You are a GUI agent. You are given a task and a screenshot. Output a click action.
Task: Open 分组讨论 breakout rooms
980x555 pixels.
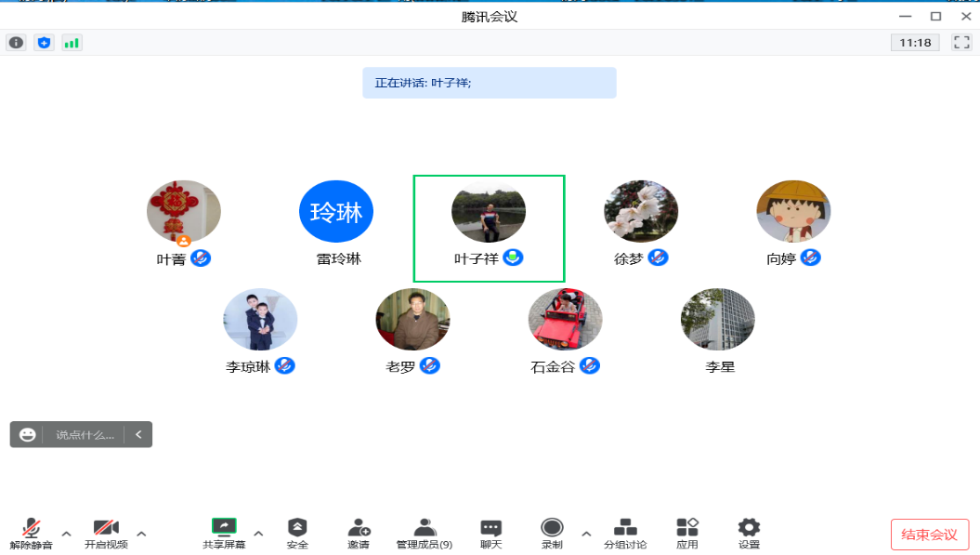625,534
